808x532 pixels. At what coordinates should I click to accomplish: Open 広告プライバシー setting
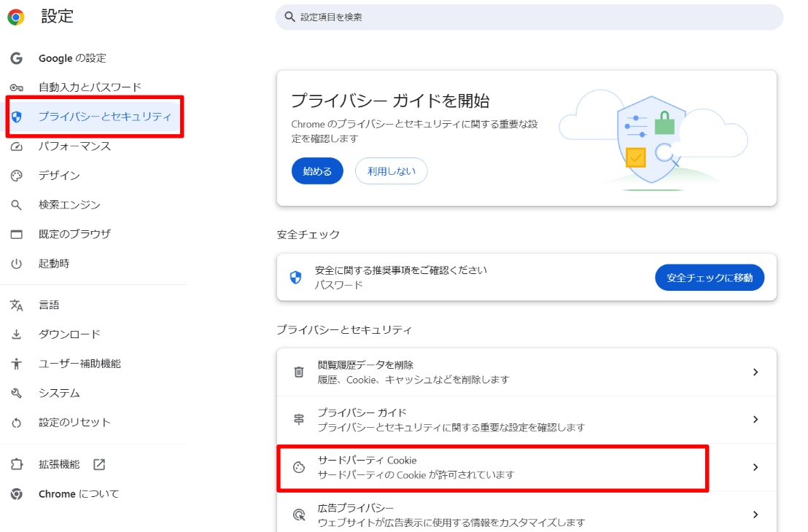click(x=527, y=515)
